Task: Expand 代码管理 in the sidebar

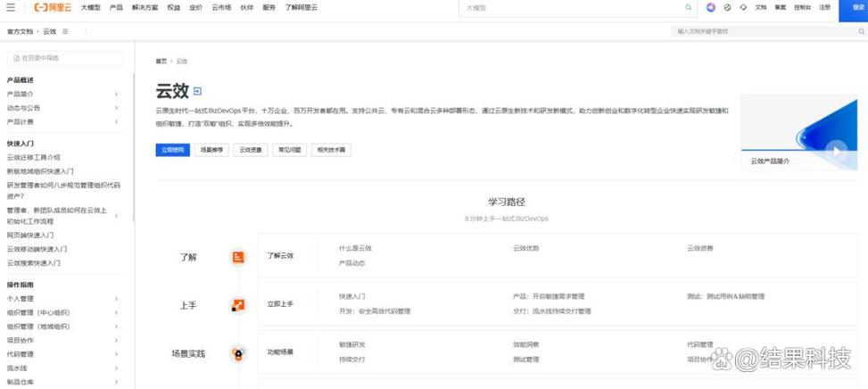Action: click(x=116, y=354)
